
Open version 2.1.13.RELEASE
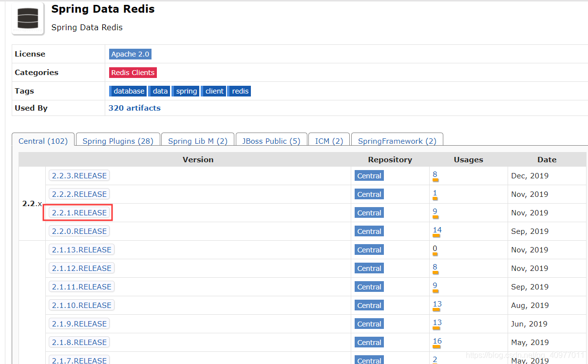(81, 249)
